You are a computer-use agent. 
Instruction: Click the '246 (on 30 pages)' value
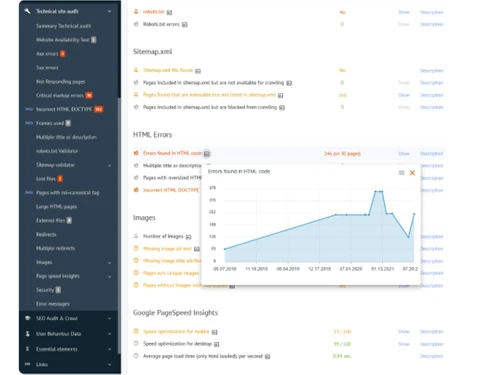pyautogui.click(x=342, y=154)
